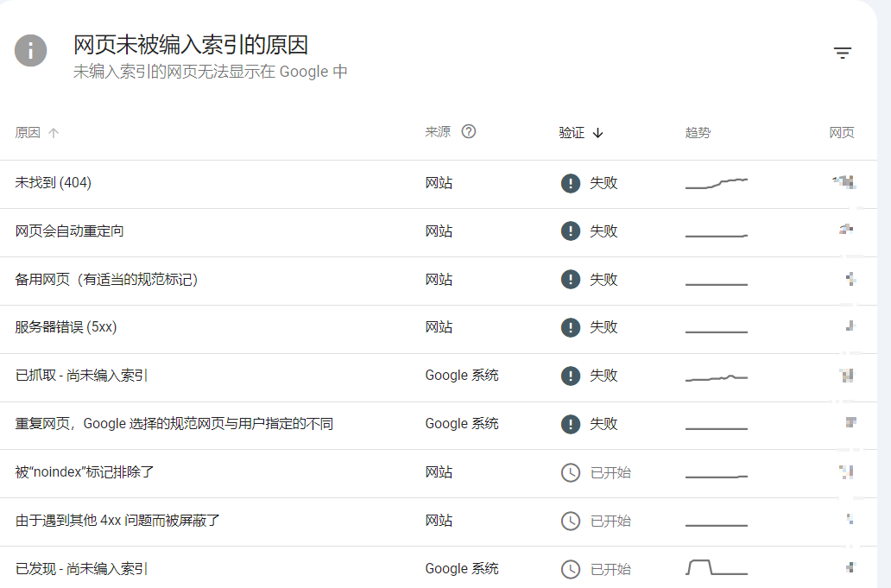Sort by 验证 column with down arrow
Viewport: 891px width, 588px height.
(x=580, y=133)
